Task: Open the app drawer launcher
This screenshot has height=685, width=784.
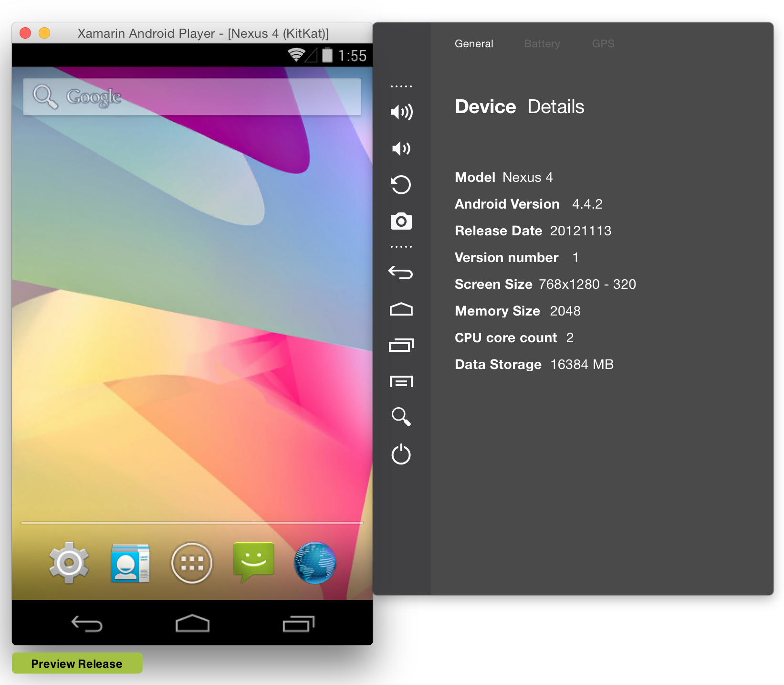Action: click(192, 563)
